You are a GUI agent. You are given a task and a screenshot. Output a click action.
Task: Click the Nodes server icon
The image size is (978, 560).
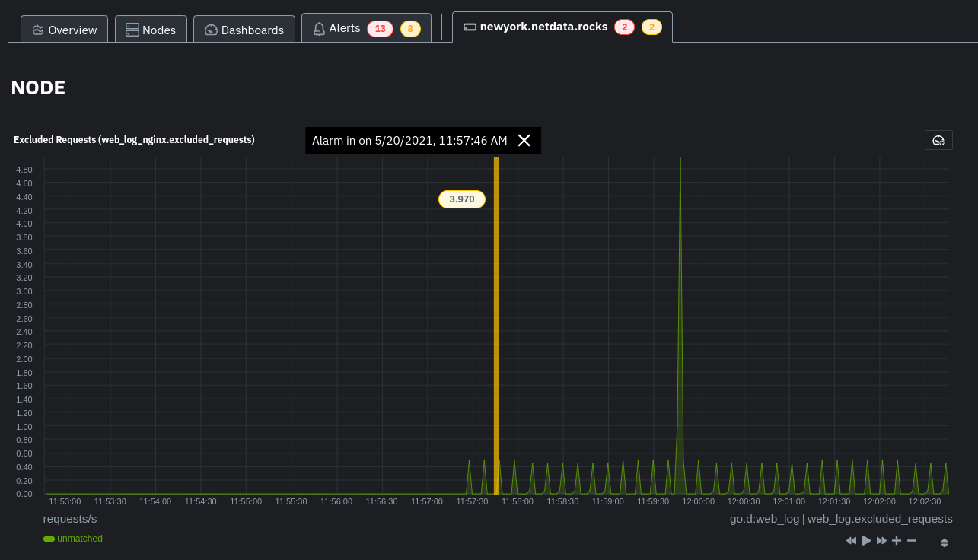coord(132,30)
